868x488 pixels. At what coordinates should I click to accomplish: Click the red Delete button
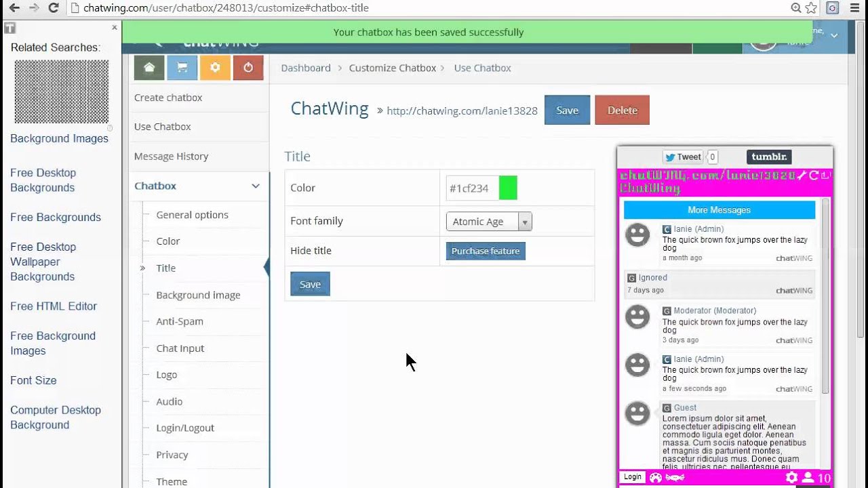click(622, 110)
